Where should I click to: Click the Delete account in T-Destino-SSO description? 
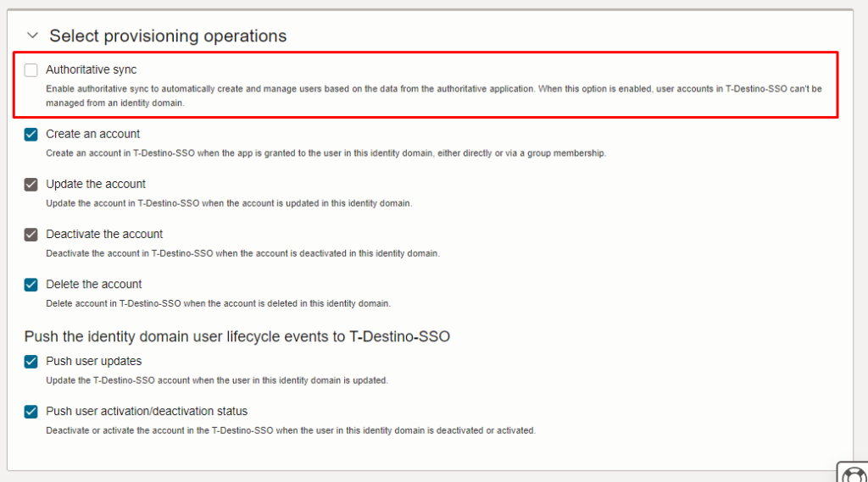[218, 303]
